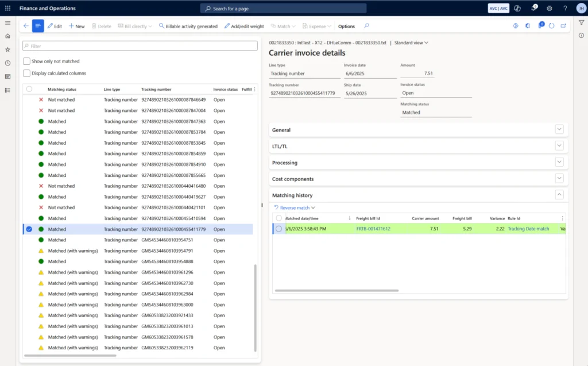Click the Help question mark icon

pos(564,8)
